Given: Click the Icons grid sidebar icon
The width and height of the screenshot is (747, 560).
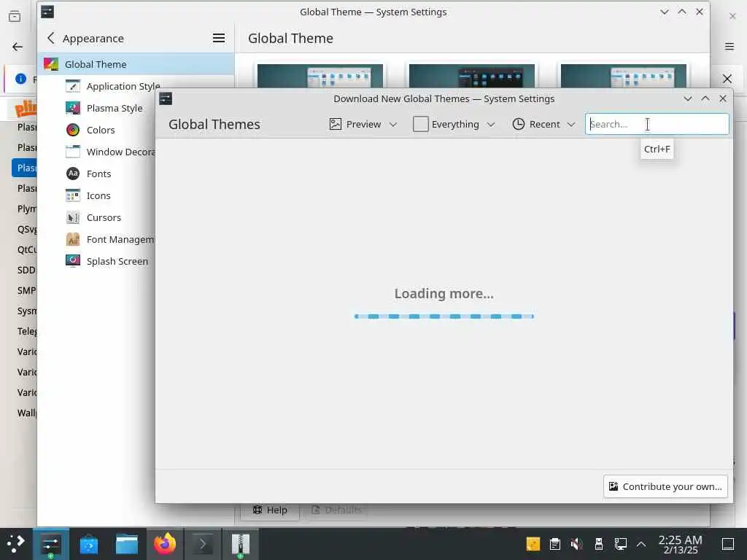Looking at the screenshot, I should [x=73, y=195].
